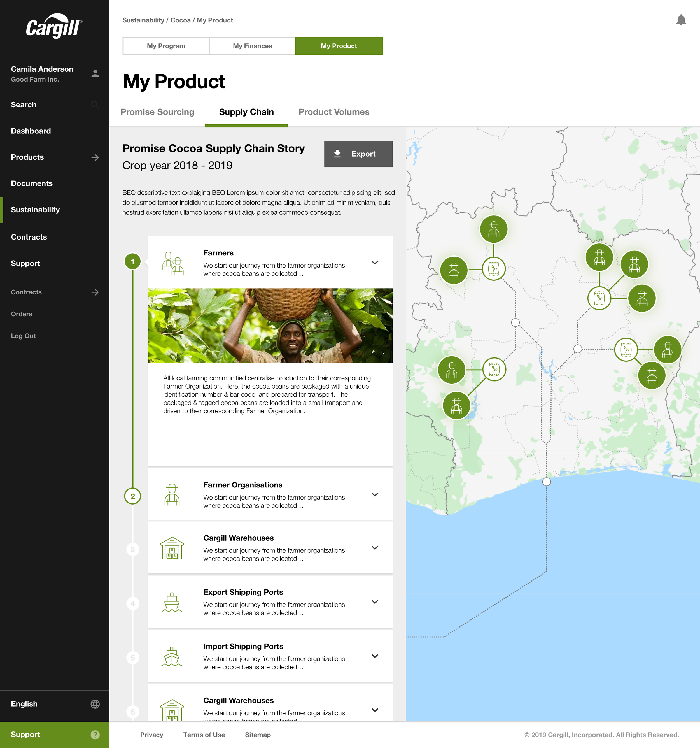The image size is (700, 748).
Task: Click step 5 marker on the timeline
Action: [x=132, y=658]
